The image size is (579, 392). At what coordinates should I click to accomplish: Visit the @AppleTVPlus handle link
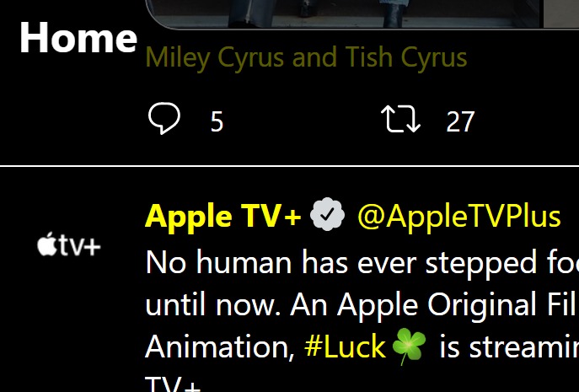tap(458, 217)
